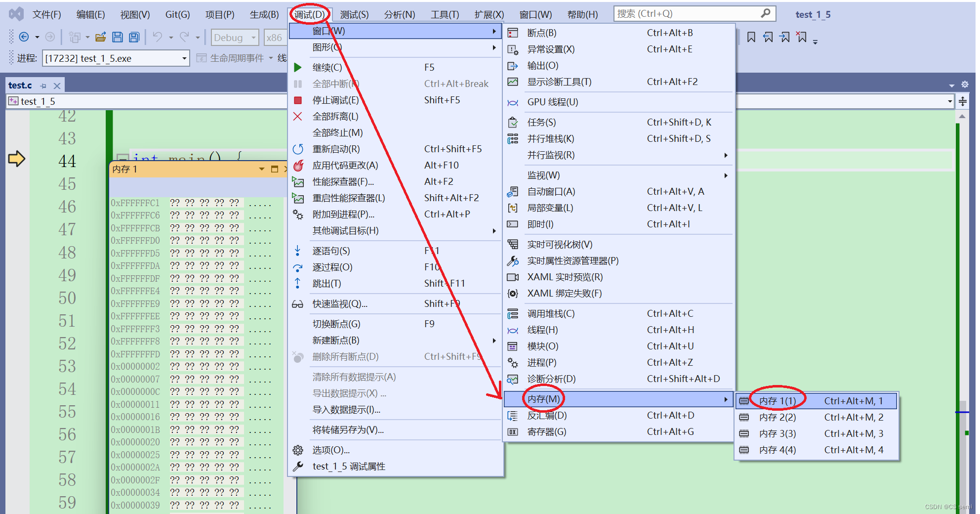This screenshot has height=514, width=980.
Task: Select Memory 4 (内存 4) menu entry
Action: (x=816, y=450)
